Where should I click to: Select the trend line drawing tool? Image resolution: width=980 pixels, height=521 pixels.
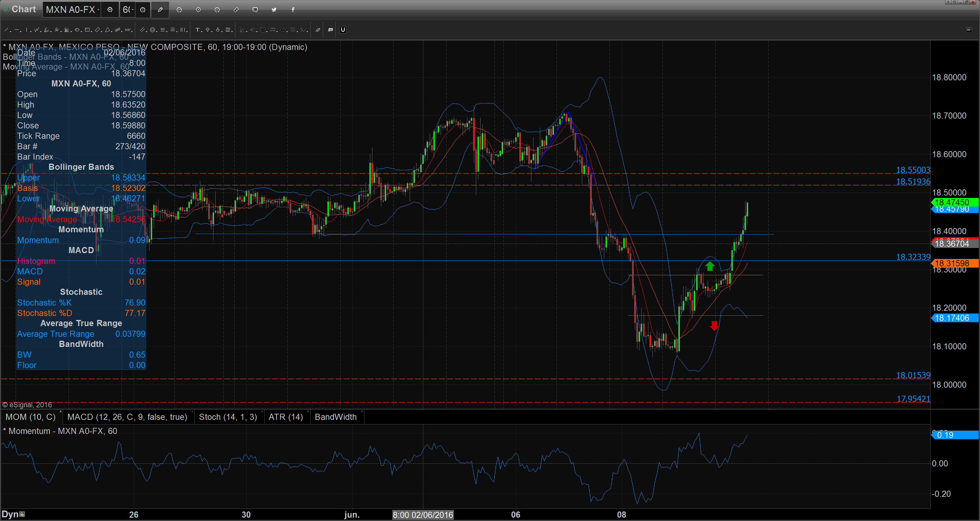[6, 30]
